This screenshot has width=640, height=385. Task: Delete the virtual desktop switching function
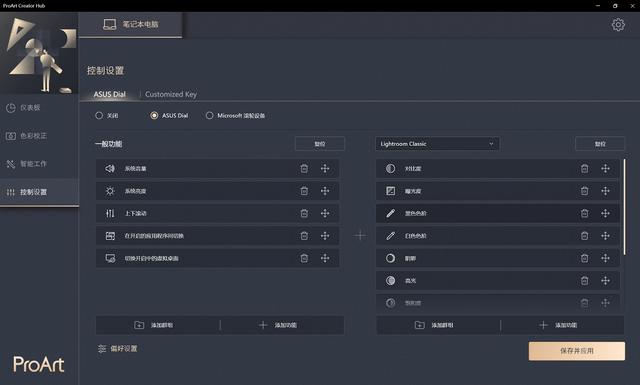(304, 258)
